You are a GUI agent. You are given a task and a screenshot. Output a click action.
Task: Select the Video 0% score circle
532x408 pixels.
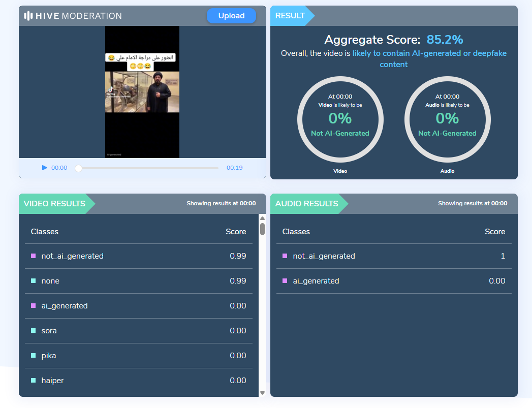340,119
